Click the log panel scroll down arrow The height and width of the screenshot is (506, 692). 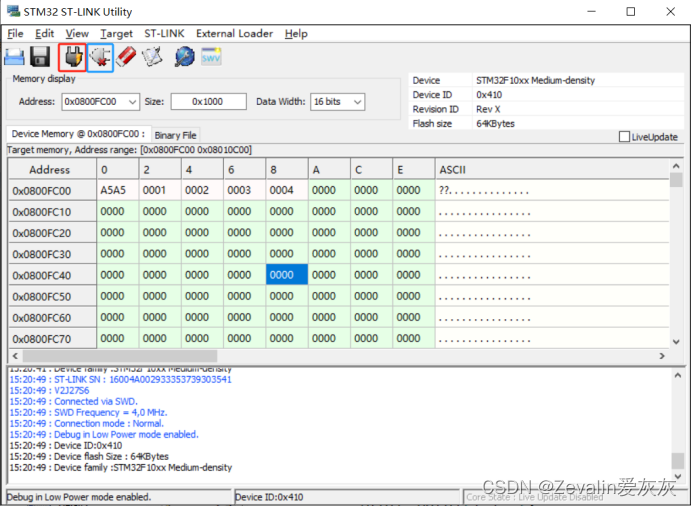[x=678, y=476]
